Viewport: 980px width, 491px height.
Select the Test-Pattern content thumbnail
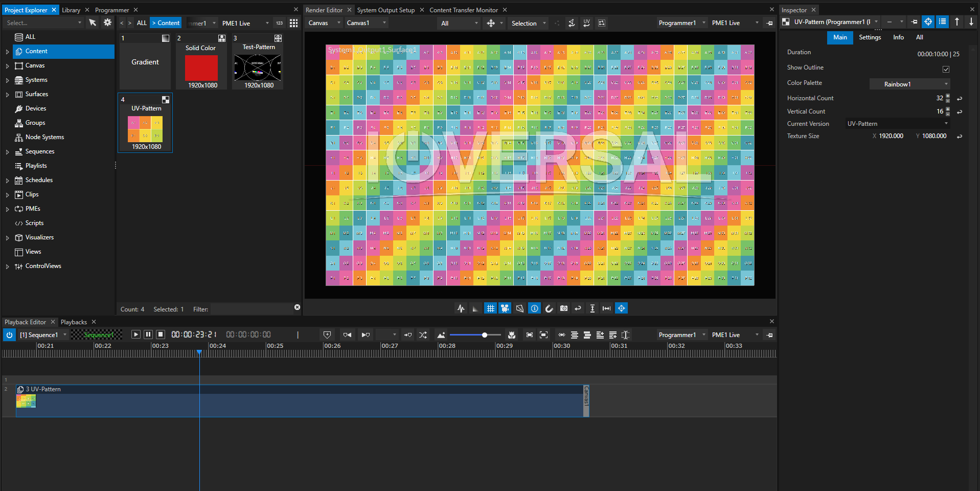(x=257, y=61)
